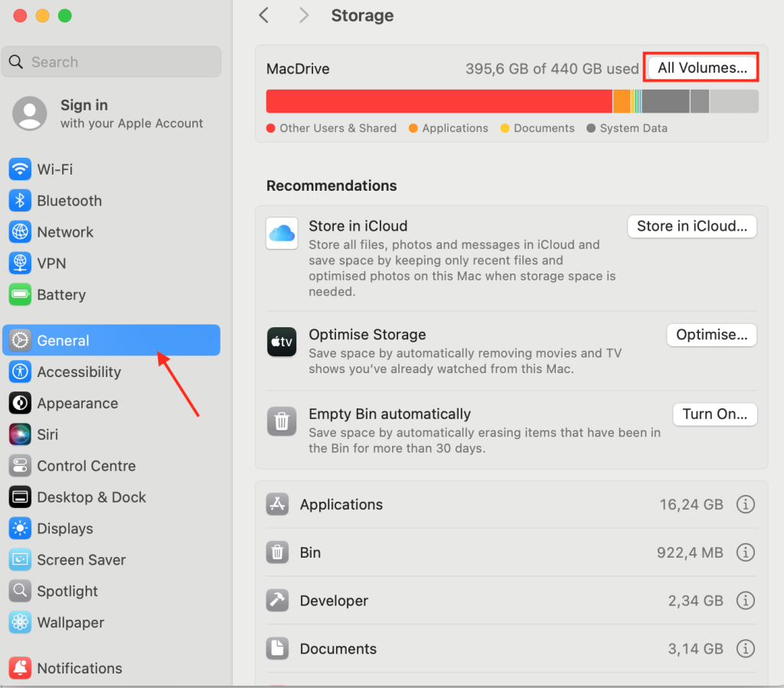Click the Documents category page icon
Viewport: 784px width, 688px height.
277,648
